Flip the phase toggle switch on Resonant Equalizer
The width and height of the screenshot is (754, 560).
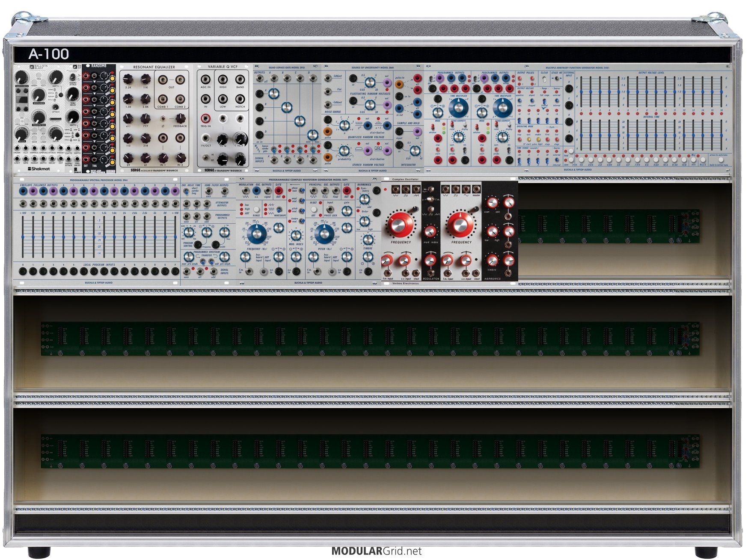pos(163,119)
